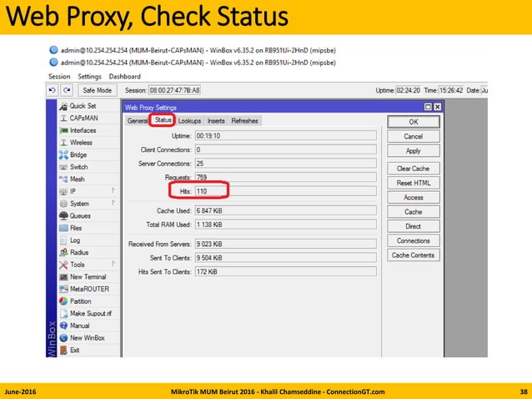Viewport: 532px width, 399px height.
Task: Open New WinBox from the sidebar
Action: (89, 338)
